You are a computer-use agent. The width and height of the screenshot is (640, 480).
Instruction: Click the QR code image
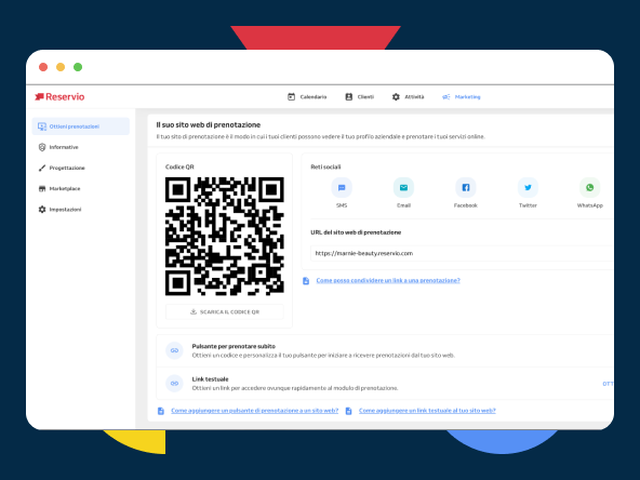(x=224, y=236)
